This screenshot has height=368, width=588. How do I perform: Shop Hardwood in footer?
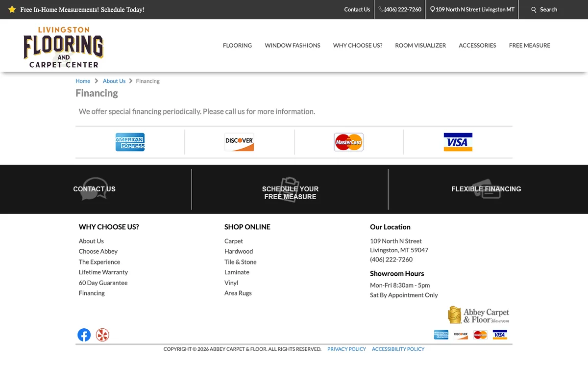click(x=239, y=251)
